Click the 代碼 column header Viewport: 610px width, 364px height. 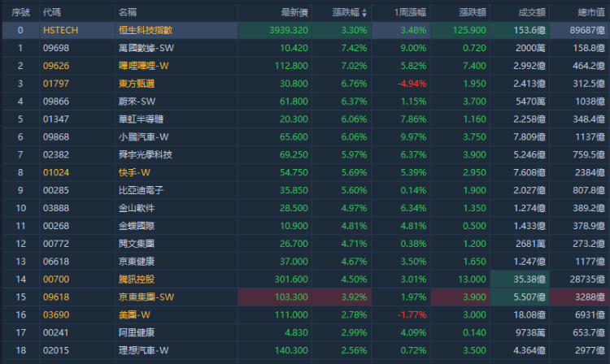pos(51,13)
